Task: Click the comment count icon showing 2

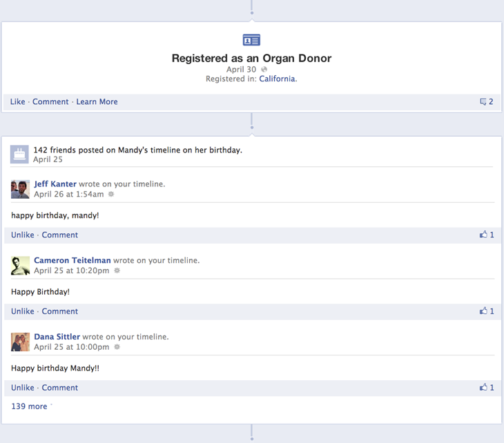Action: [483, 102]
